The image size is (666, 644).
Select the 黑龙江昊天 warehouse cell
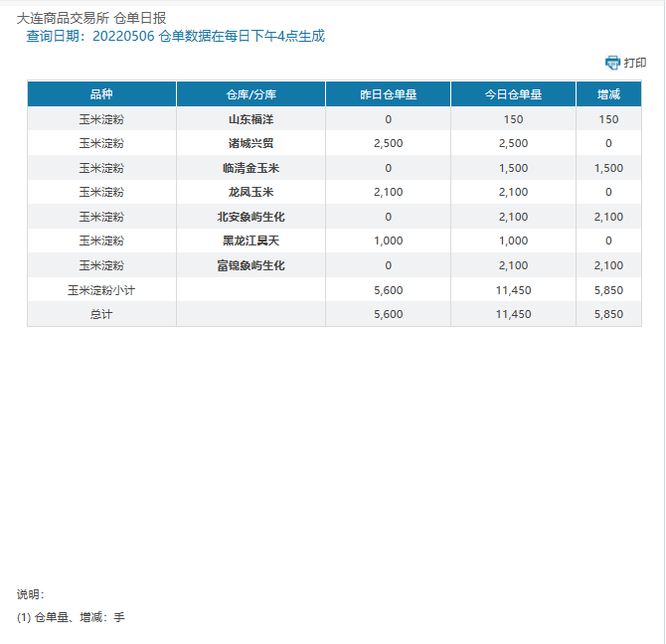pos(250,241)
